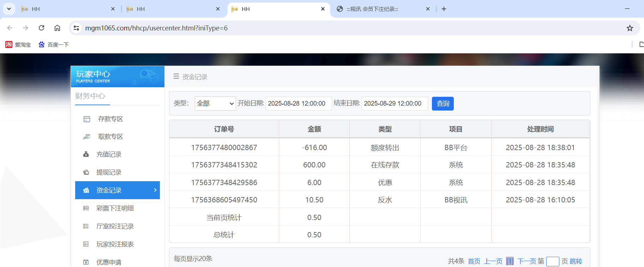Click the 充值记录 money bag icon

click(x=86, y=154)
